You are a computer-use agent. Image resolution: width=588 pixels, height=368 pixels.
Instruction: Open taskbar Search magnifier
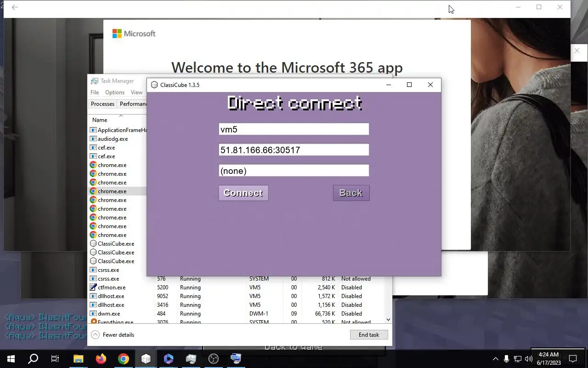(33, 359)
